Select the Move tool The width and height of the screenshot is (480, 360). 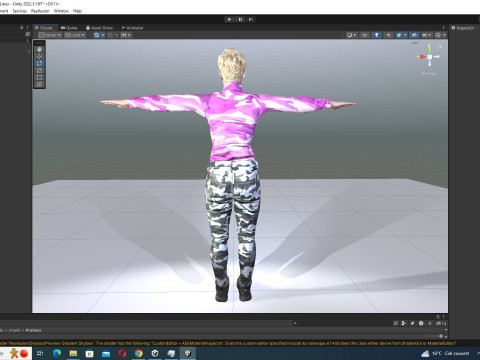39,56
